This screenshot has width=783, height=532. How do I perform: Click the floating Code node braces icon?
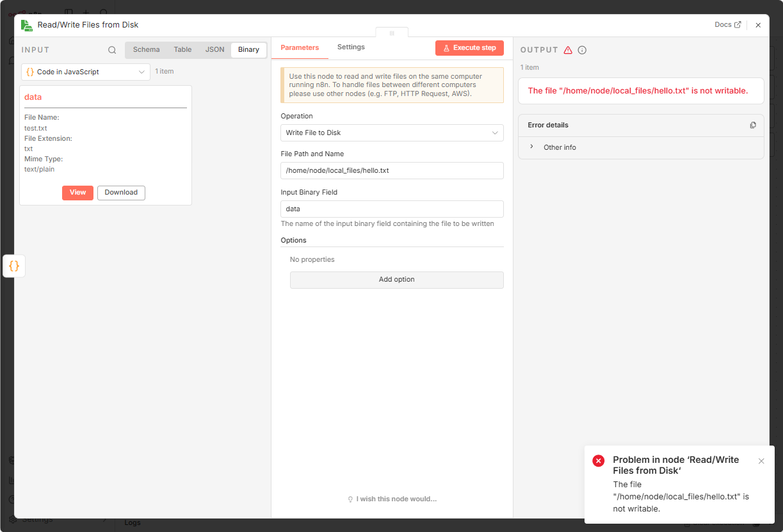point(14,266)
